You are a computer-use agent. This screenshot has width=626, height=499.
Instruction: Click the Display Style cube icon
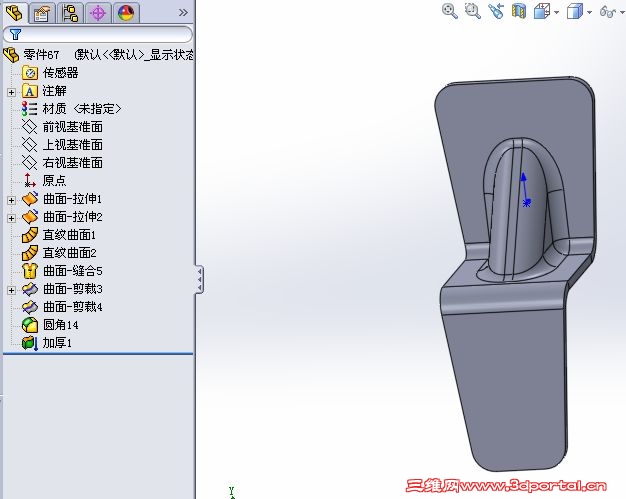coord(575,12)
